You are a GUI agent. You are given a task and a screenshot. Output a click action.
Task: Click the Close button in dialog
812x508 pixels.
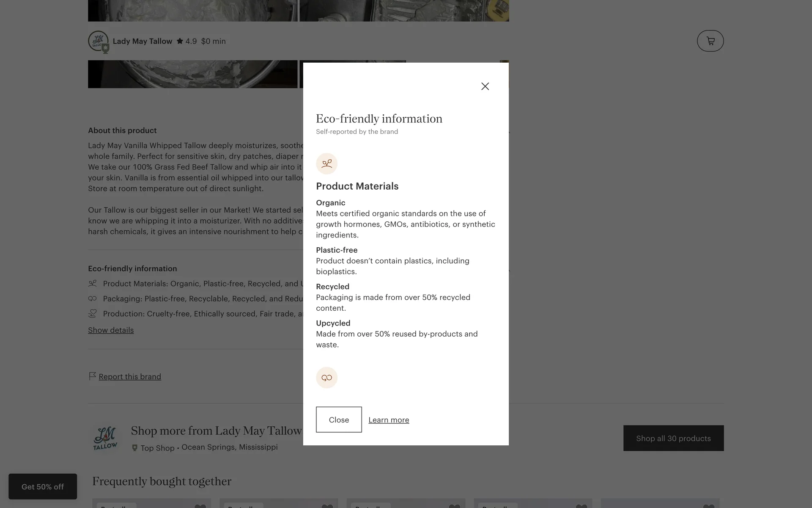(x=339, y=420)
